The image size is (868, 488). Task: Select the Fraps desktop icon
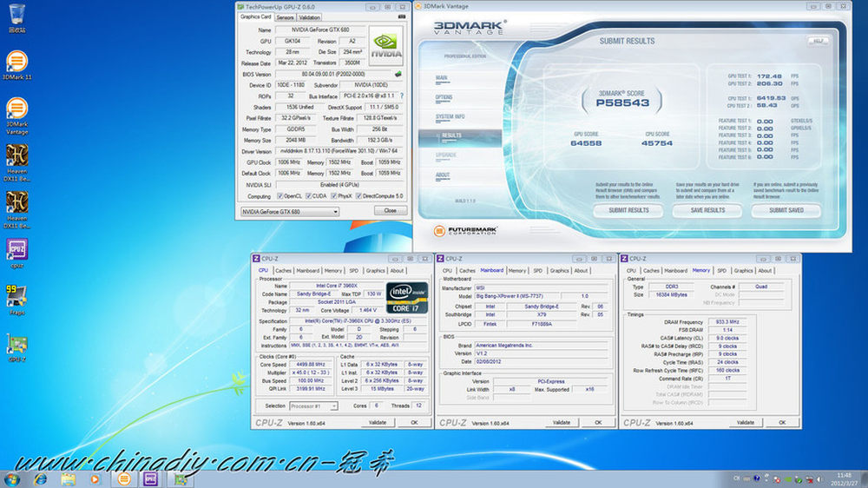(17, 300)
